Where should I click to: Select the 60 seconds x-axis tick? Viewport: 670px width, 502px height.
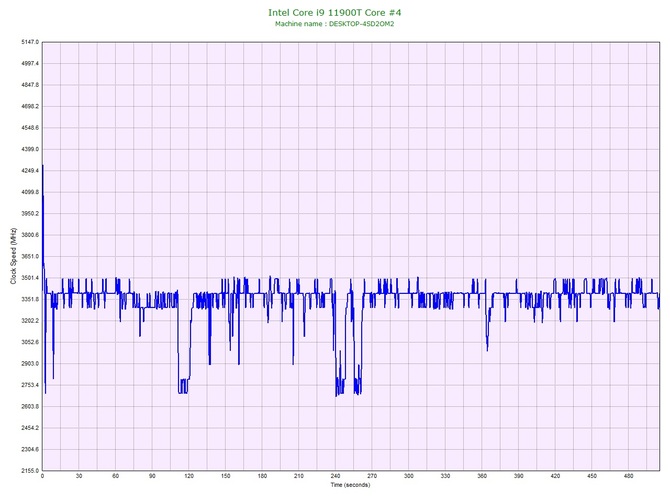115,476
